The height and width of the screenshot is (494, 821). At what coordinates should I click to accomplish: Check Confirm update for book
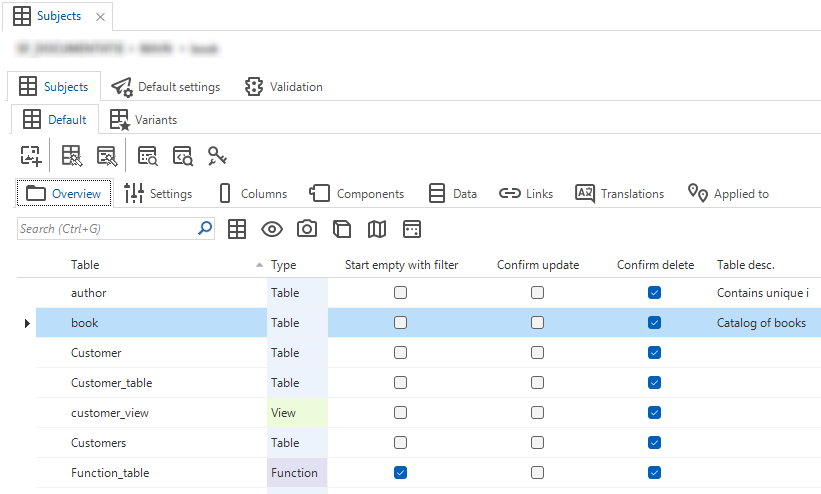[x=537, y=322]
